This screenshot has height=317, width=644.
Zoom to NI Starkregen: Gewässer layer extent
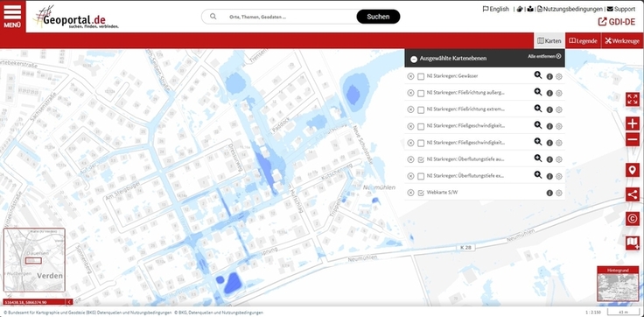pyautogui.click(x=537, y=75)
